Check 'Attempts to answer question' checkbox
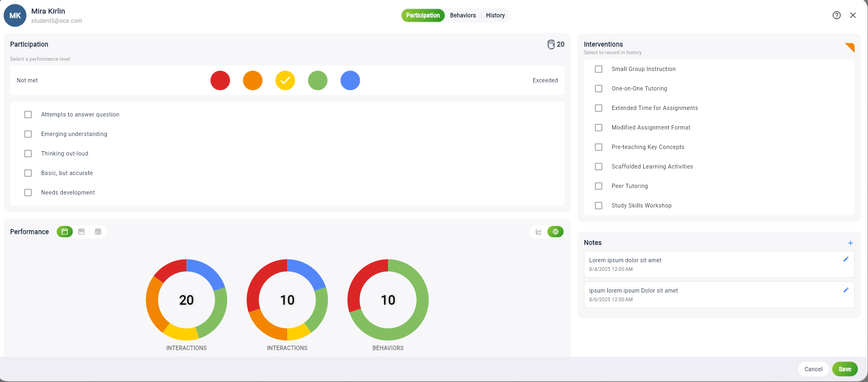This screenshot has height=382, width=868. tap(28, 115)
